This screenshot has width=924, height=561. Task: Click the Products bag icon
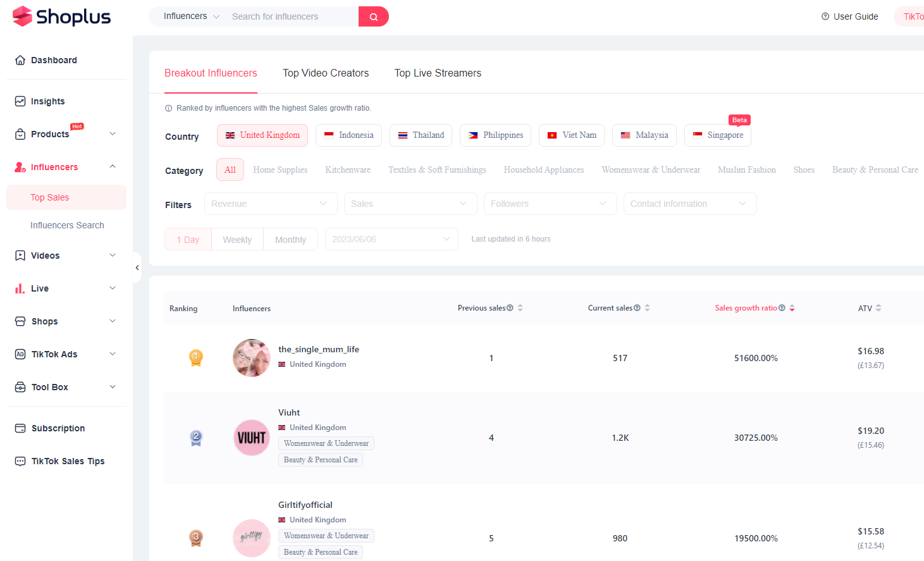pyautogui.click(x=20, y=134)
